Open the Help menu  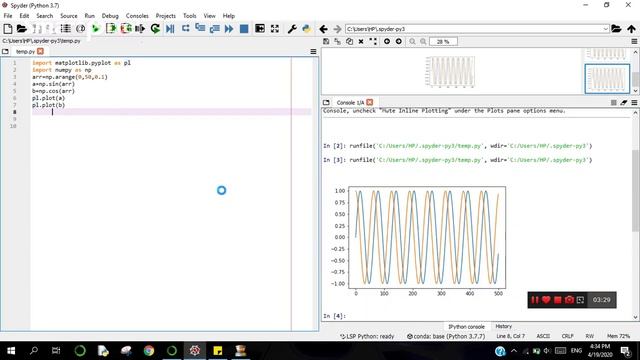[x=229, y=16]
